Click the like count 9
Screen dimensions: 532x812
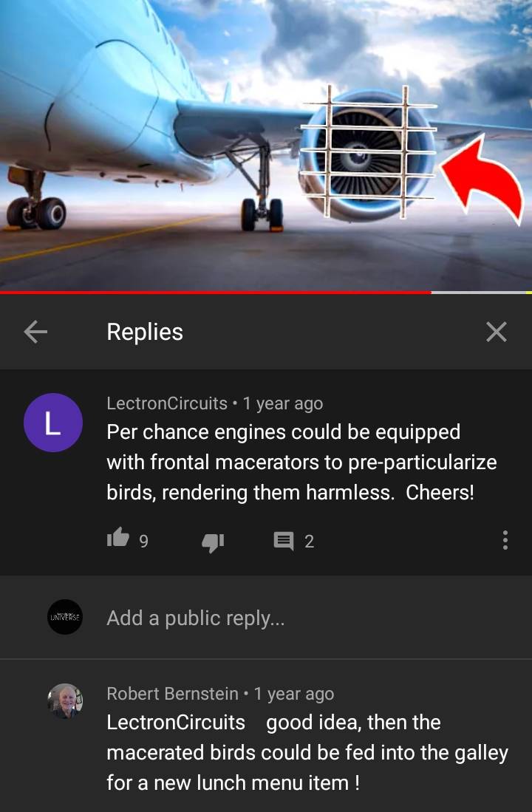pyautogui.click(x=144, y=542)
